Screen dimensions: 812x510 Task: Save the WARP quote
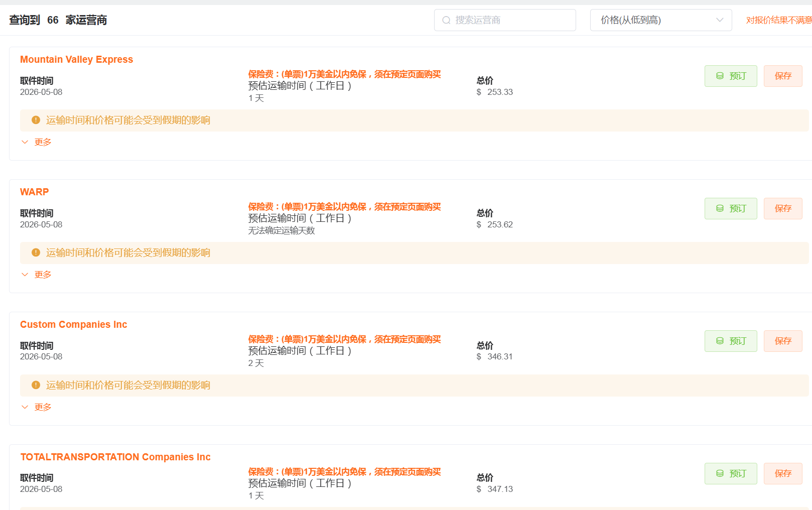783,208
